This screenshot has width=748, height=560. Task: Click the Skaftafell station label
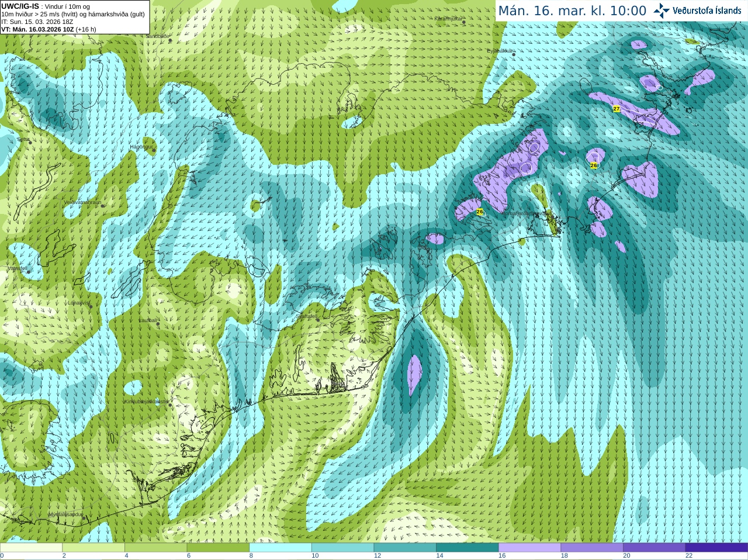point(306,316)
